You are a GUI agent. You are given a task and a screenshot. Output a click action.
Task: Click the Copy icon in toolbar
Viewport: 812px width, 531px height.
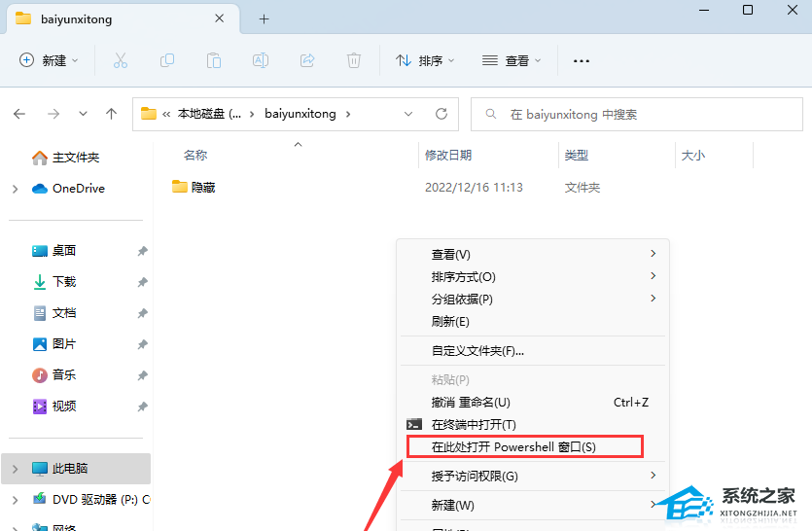(167, 60)
